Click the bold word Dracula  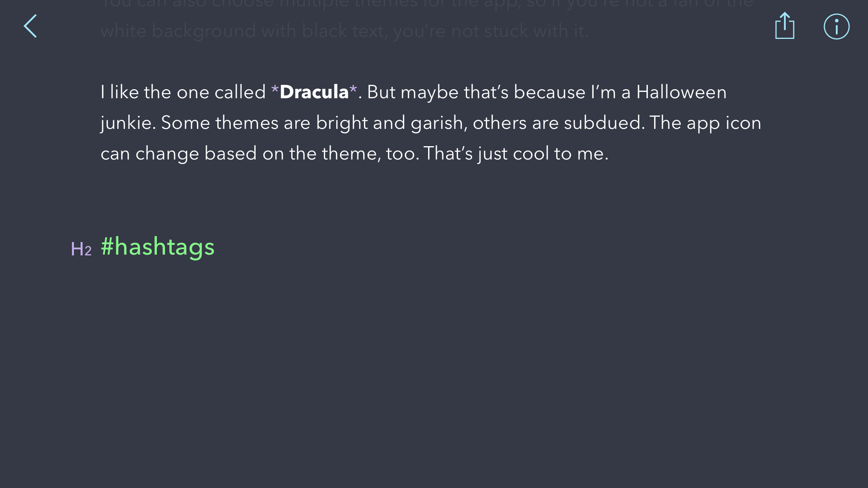[314, 92]
